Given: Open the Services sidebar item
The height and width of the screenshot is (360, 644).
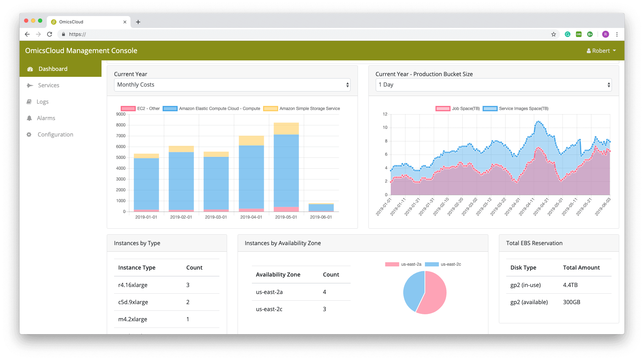Looking at the screenshot, I should click(60, 85).
